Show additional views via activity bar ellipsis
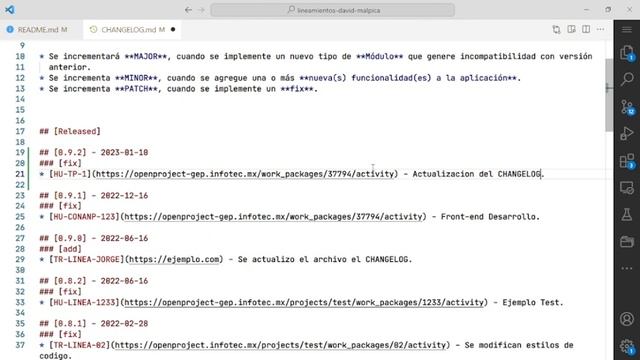 [627, 268]
